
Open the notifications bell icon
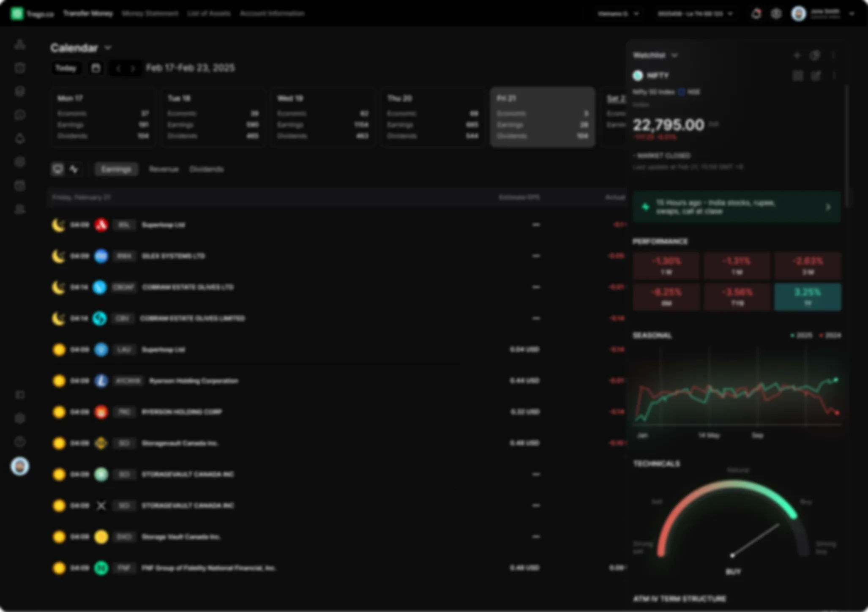(757, 14)
